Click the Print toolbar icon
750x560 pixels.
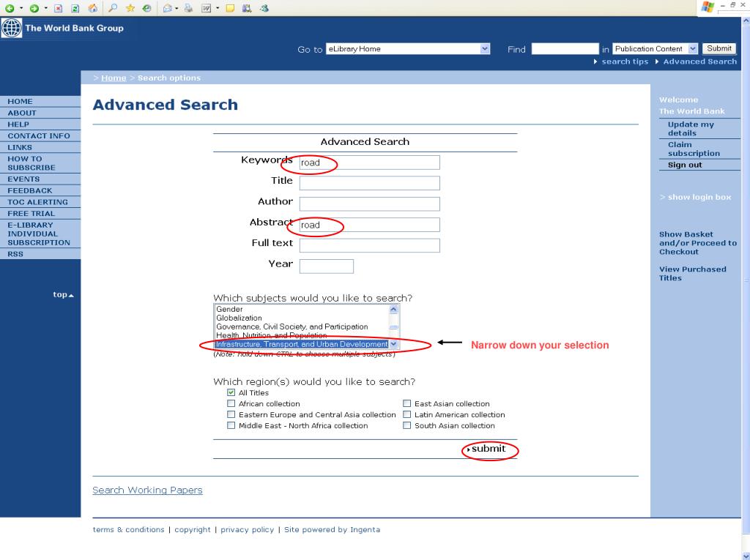click(188, 8)
